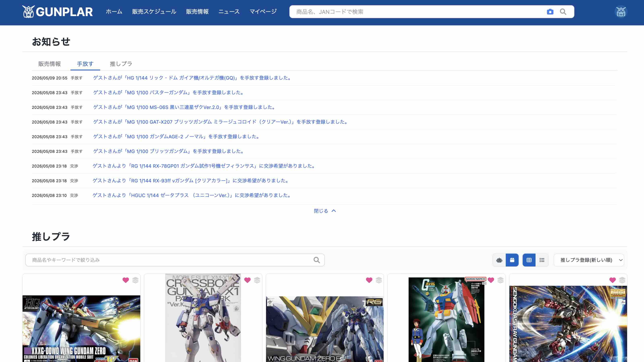Open the user avatar menu
Image resolution: width=644 pixels, height=362 pixels.
point(621,12)
